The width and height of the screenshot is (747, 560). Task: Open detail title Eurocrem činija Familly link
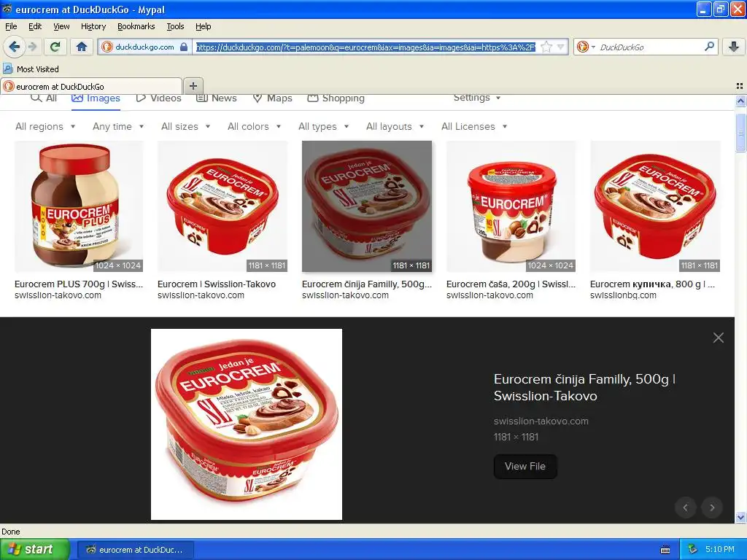(584, 388)
